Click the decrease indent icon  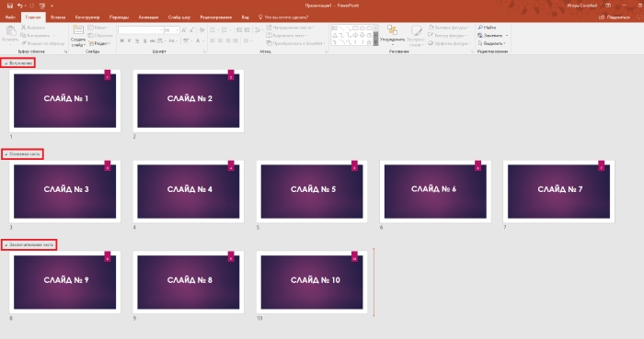(x=239, y=30)
